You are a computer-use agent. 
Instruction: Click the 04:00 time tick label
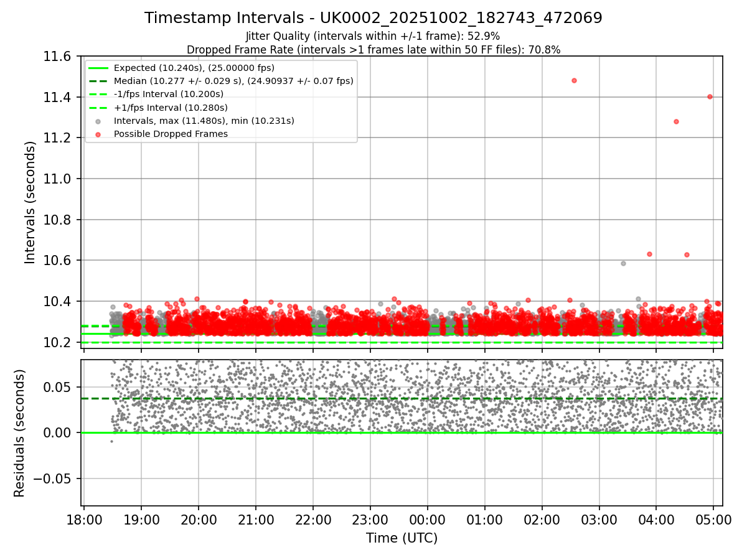657,519
